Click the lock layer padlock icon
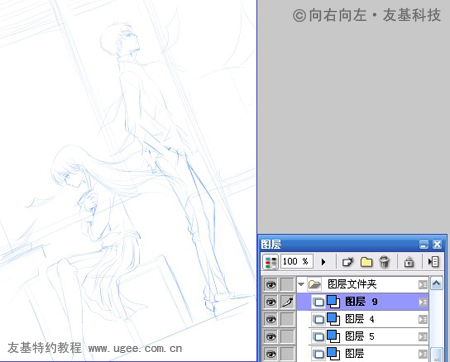 point(409,262)
